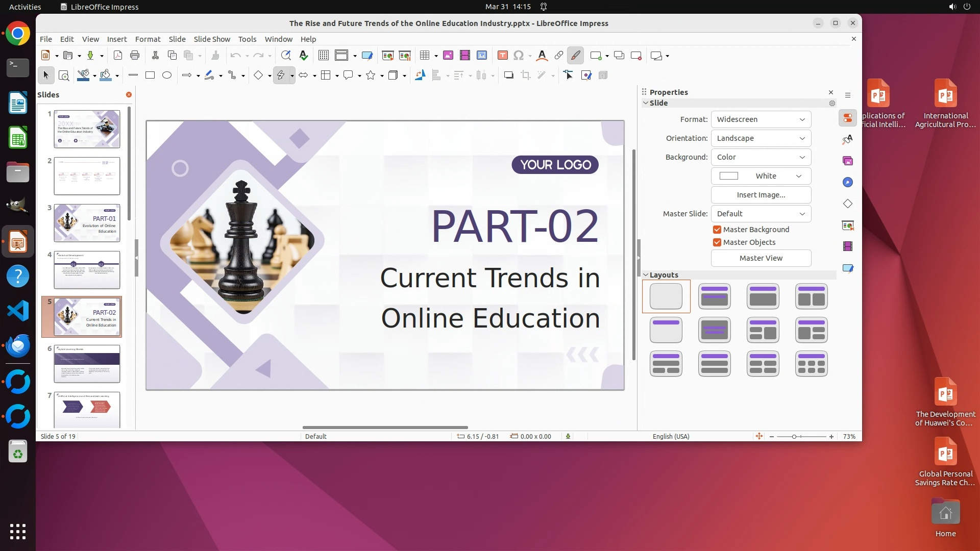
Task: Select the Ellipse drawing tool
Action: 167,76
